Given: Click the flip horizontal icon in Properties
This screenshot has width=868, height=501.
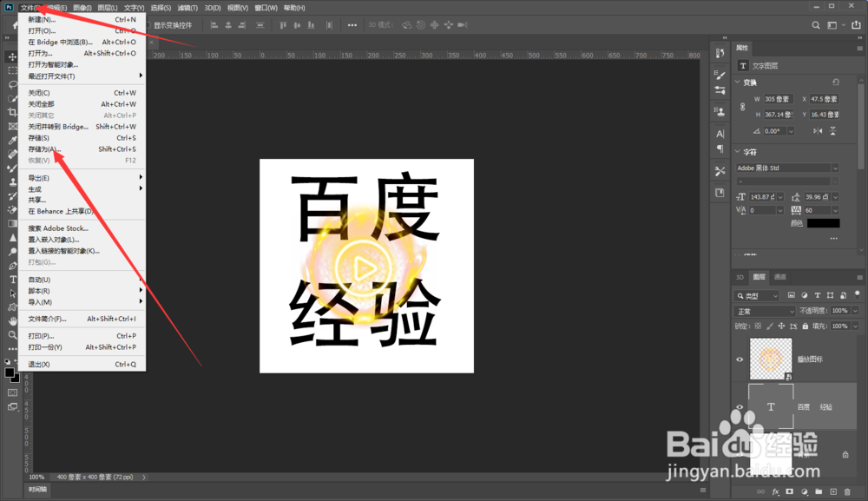Looking at the screenshot, I should click(818, 130).
